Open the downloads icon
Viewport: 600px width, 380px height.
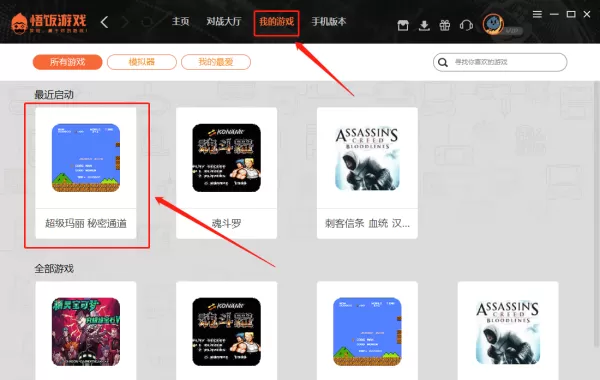pyautogui.click(x=424, y=26)
